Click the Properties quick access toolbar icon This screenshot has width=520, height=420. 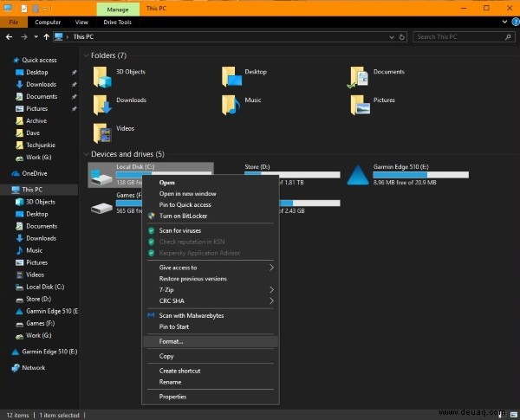(x=24, y=9)
